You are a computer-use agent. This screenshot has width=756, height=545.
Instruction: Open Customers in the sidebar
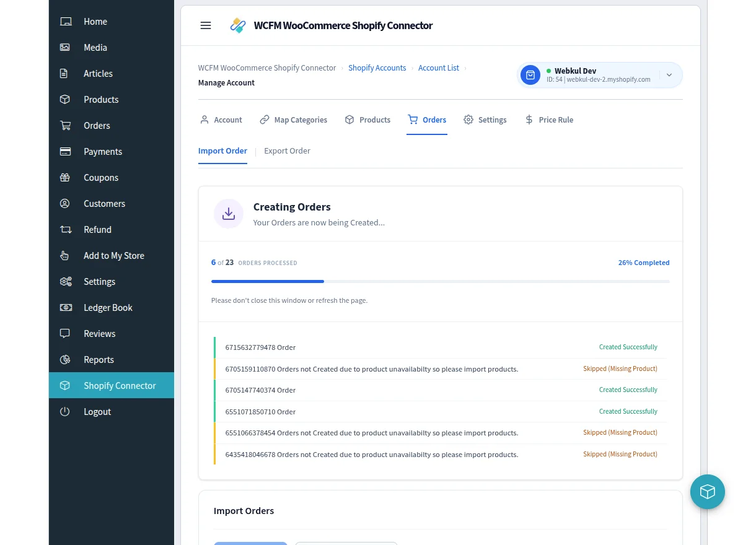pos(112,204)
